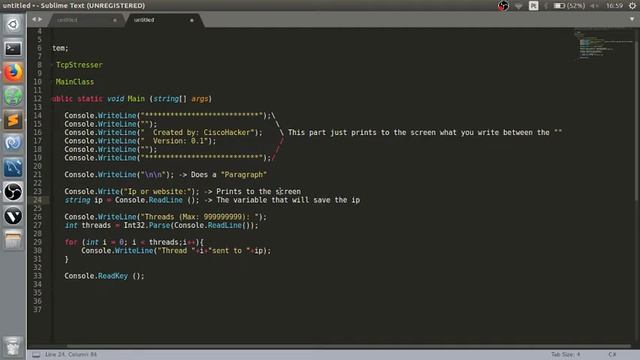This screenshot has width=640, height=360.
Task: Navigate to previous tab with left arrow
Action: point(34,19)
